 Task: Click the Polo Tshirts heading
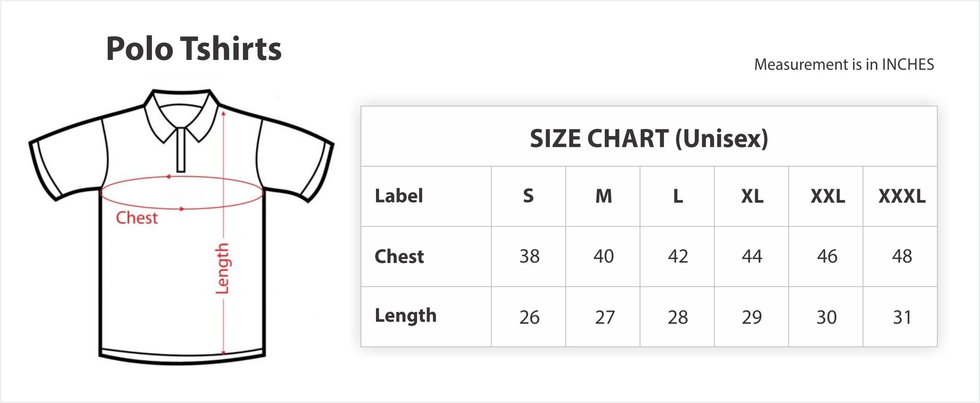[194, 49]
